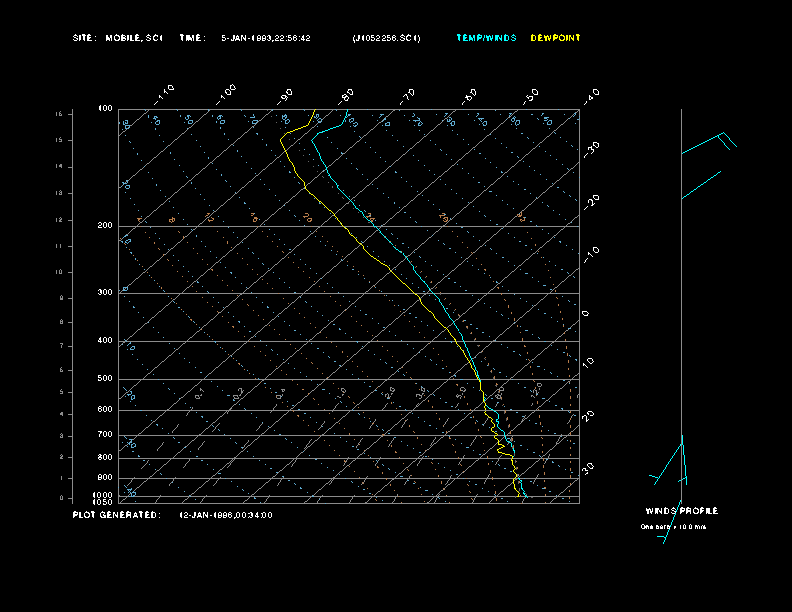792x612 pixels.
Task: Click the cyan TEMP/WINDS legend label
Action: pos(486,38)
